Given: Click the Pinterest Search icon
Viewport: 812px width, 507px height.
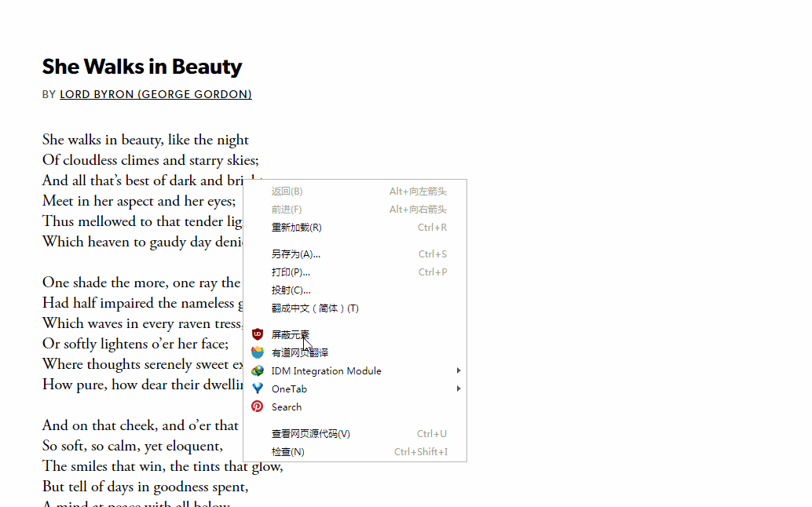Looking at the screenshot, I should 258,407.
